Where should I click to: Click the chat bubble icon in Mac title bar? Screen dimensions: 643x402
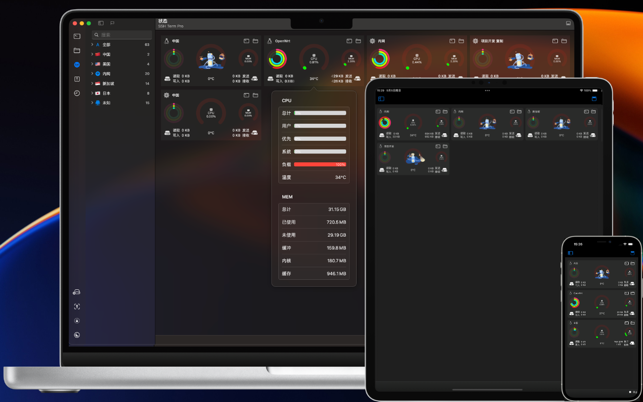[112, 23]
